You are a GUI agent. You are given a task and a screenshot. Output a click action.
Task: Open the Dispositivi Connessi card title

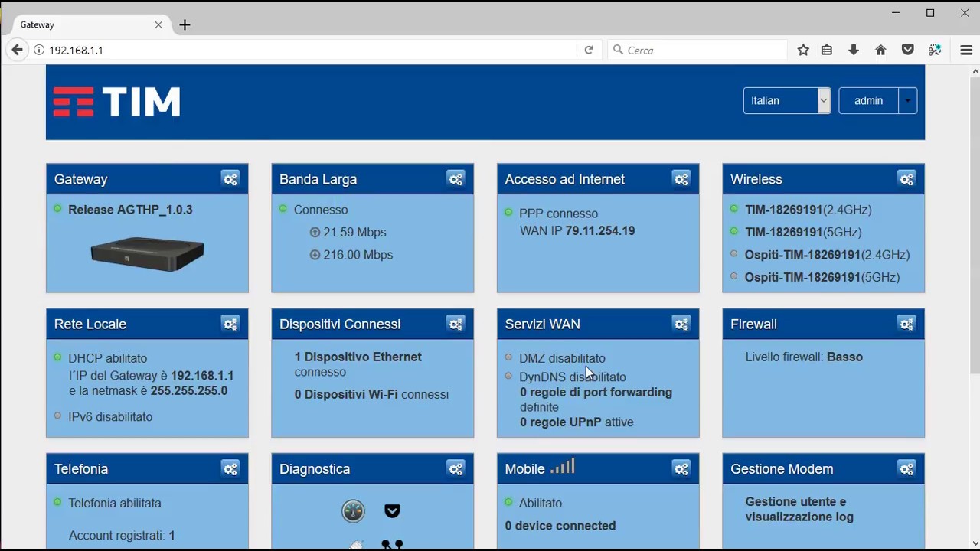(339, 324)
